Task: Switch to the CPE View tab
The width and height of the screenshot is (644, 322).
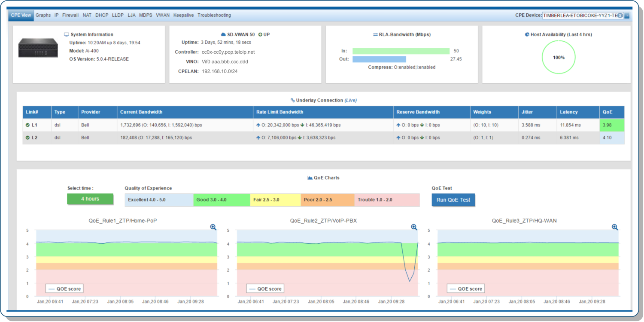Action: (21, 15)
